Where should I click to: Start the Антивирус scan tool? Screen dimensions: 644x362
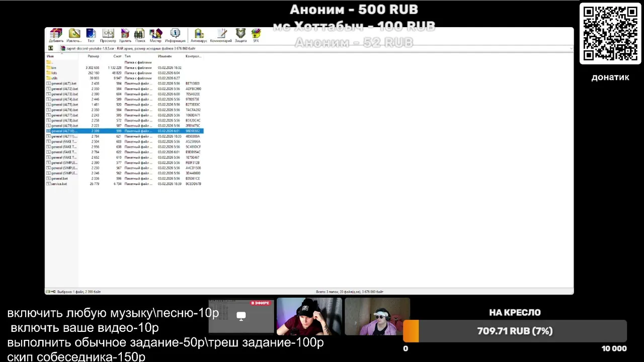pos(199,34)
